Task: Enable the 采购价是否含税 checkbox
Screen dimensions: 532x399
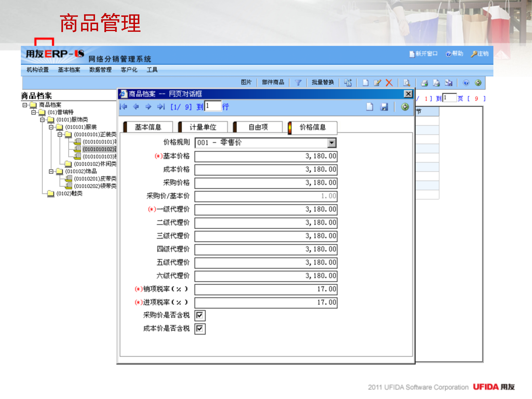Action: point(200,316)
